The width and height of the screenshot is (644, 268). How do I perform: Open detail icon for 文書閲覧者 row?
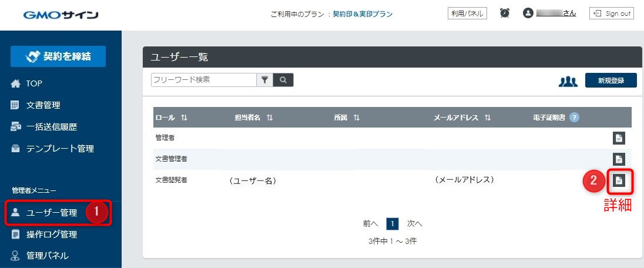click(x=618, y=181)
